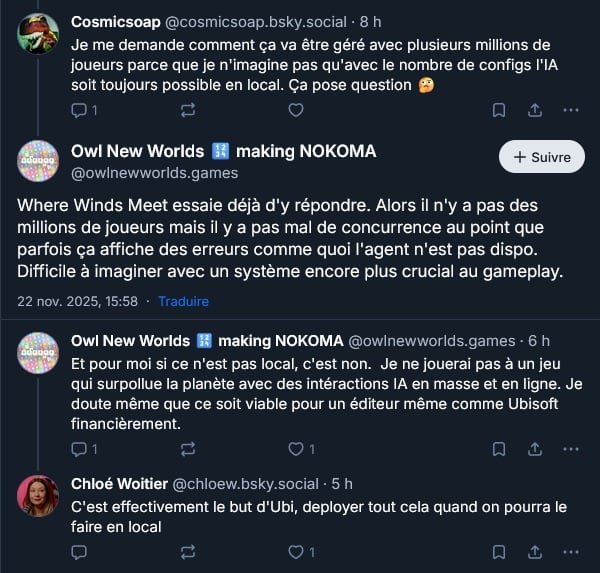600x573 pixels.
Task: Follow Owl New Worlds with Suivre button
Action: coord(541,157)
